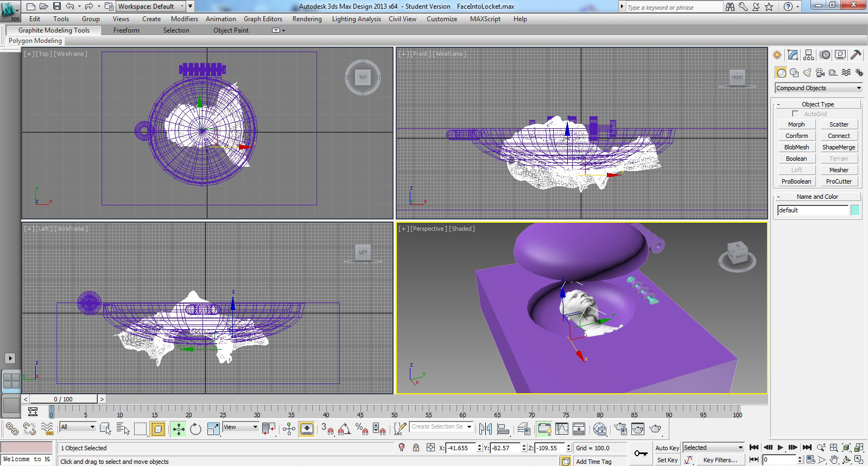The image size is (868, 466).
Task: Switch to the Object Paint ribbon tab
Action: pos(231,30)
